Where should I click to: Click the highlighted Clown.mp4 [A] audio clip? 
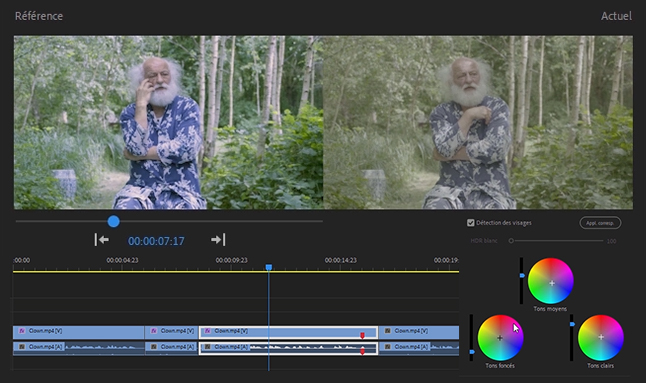288,348
